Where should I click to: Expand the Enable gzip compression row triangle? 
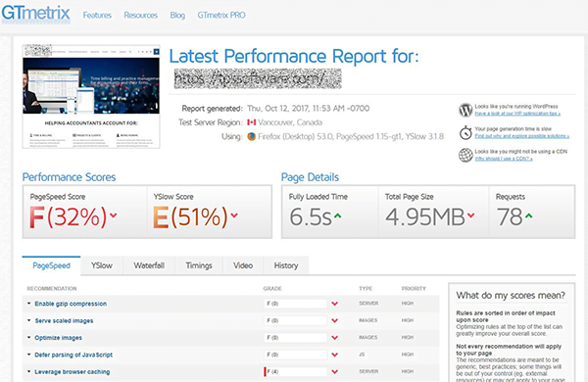coord(28,304)
